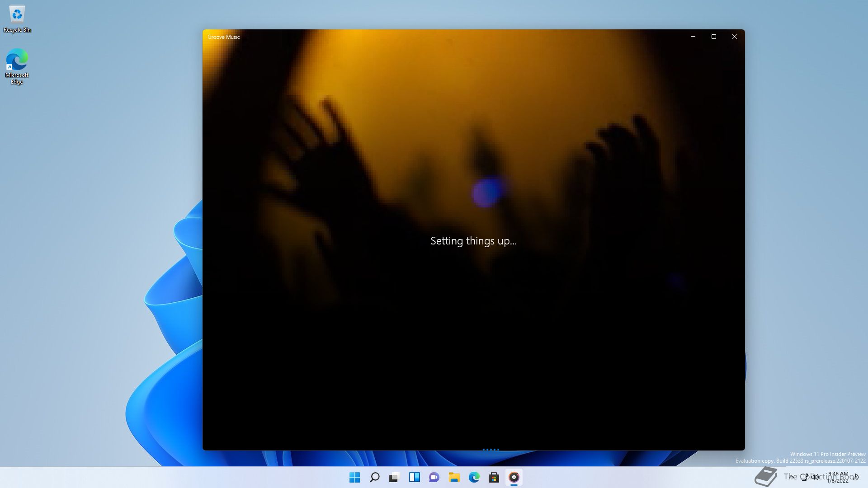Launch Microsoft Edge from the taskbar
The height and width of the screenshot is (488, 868).
[474, 477]
